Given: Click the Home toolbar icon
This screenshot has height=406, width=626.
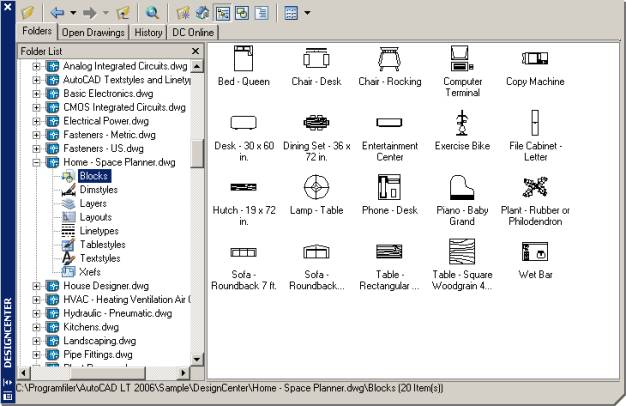Looking at the screenshot, I should [202, 13].
